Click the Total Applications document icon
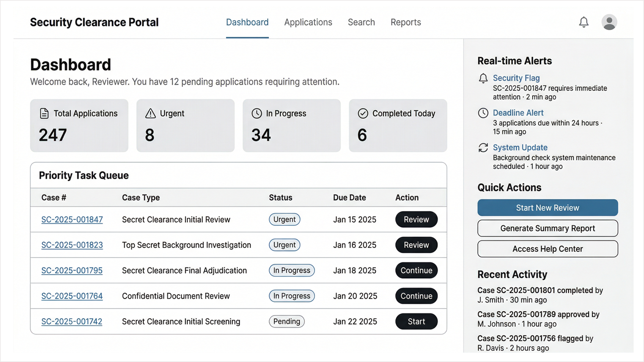This screenshot has height=362, width=644. tap(44, 114)
